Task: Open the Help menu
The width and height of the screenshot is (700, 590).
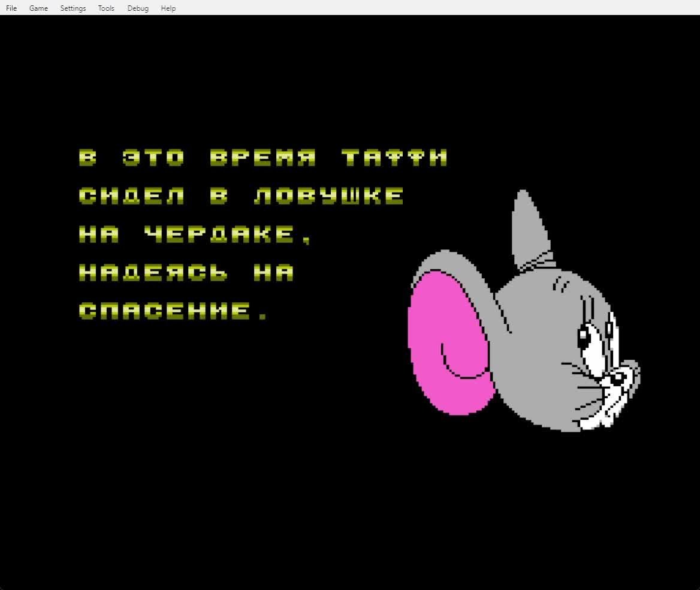Action: (x=168, y=8)
